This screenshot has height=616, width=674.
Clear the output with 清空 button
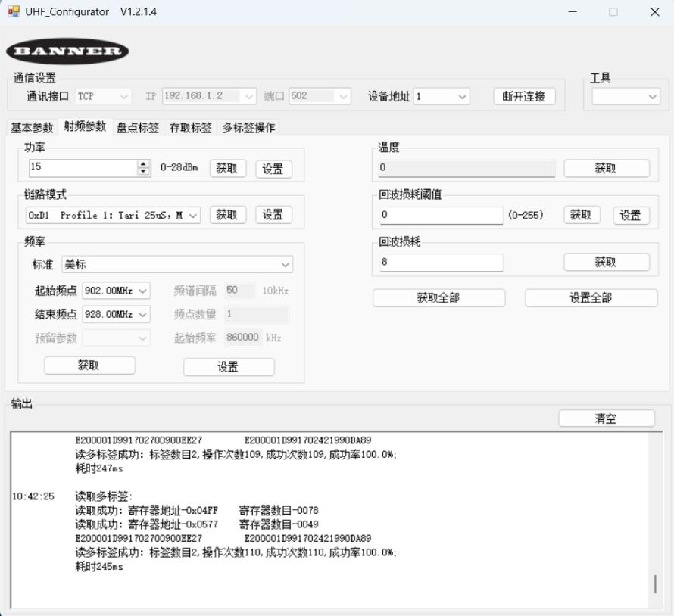(606, 418)
